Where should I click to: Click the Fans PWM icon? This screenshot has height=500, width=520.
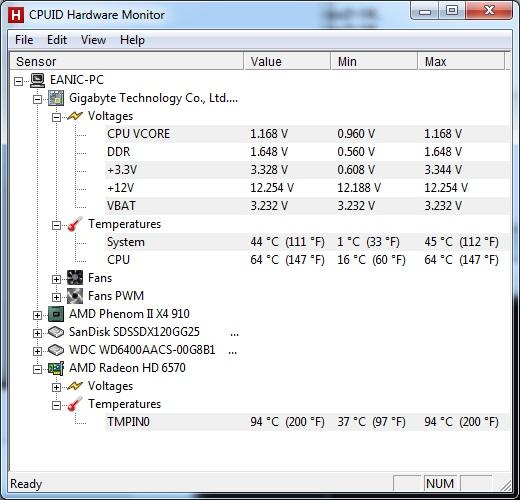(x=75, y=296)
